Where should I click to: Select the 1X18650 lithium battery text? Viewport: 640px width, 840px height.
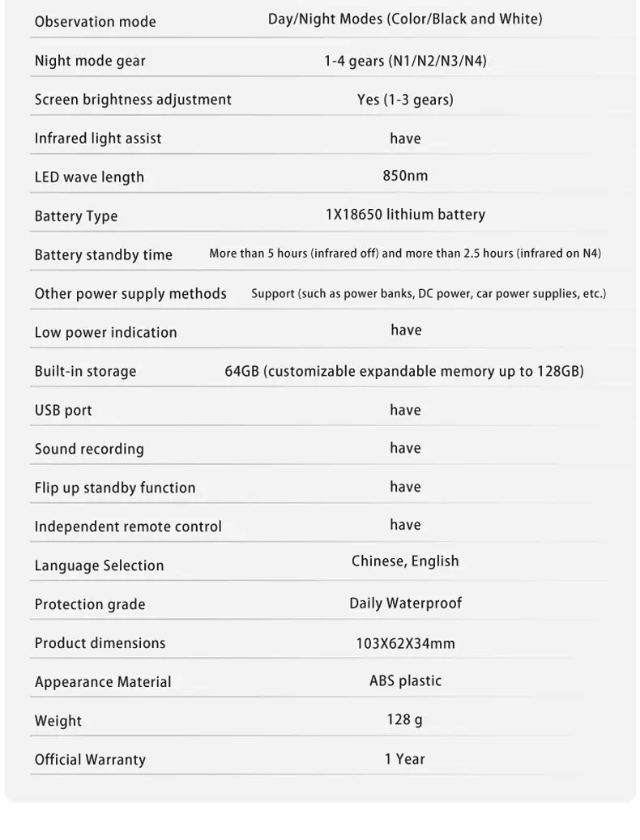coord(405,215)
